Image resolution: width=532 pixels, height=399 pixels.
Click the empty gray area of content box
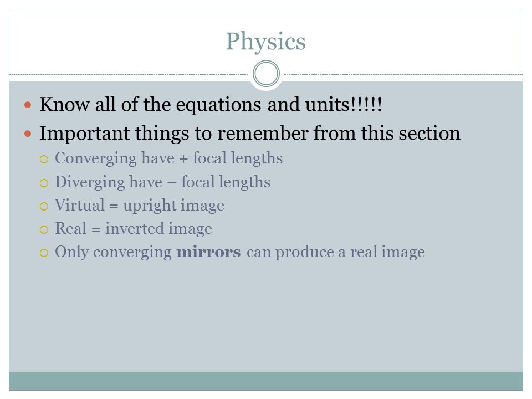[266, 315]
